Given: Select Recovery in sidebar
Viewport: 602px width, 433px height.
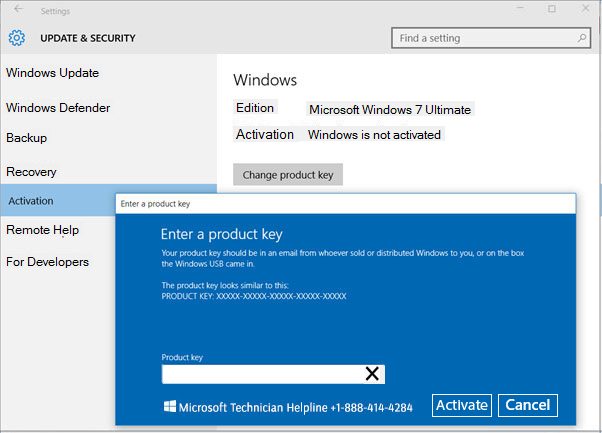Looking at the screenshot, I should pos(31,172).
